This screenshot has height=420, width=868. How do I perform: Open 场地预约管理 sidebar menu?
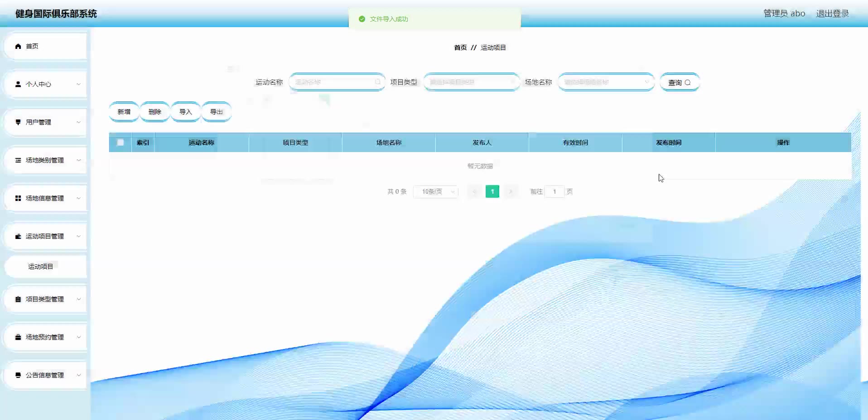click(45, 337)
